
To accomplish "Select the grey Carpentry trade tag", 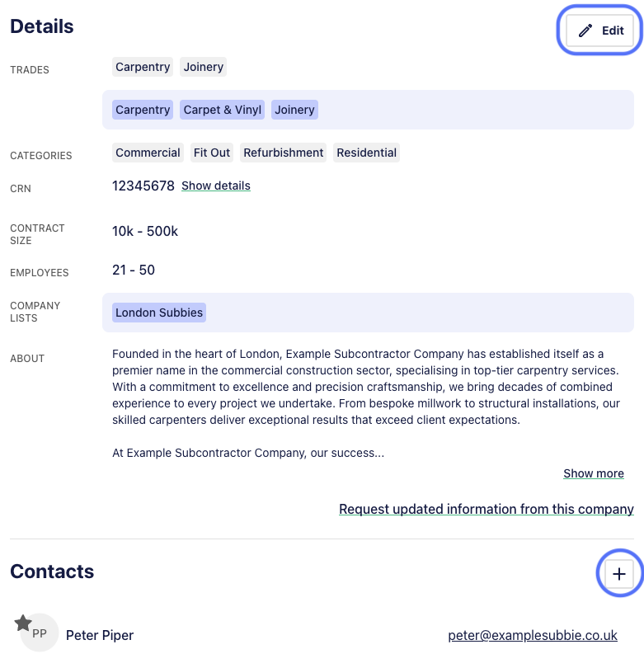I will tap(143, 67).
